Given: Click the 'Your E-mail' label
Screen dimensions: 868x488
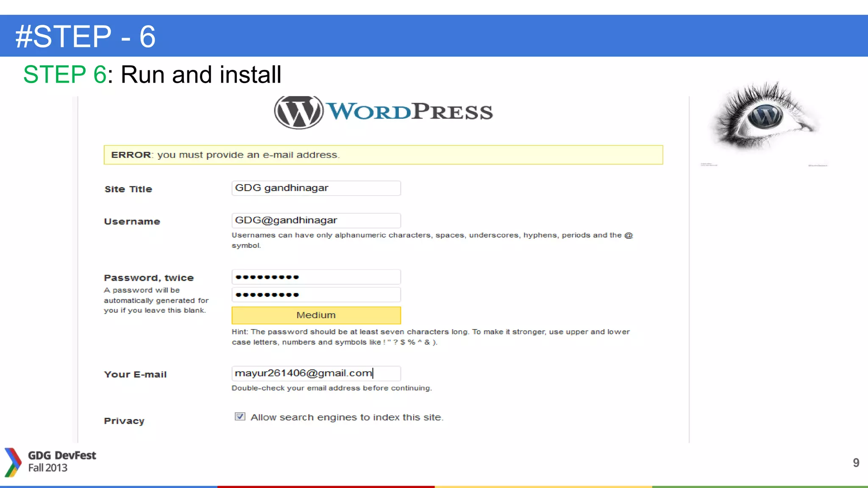Looking at the screenshot, I should [136, 374].
